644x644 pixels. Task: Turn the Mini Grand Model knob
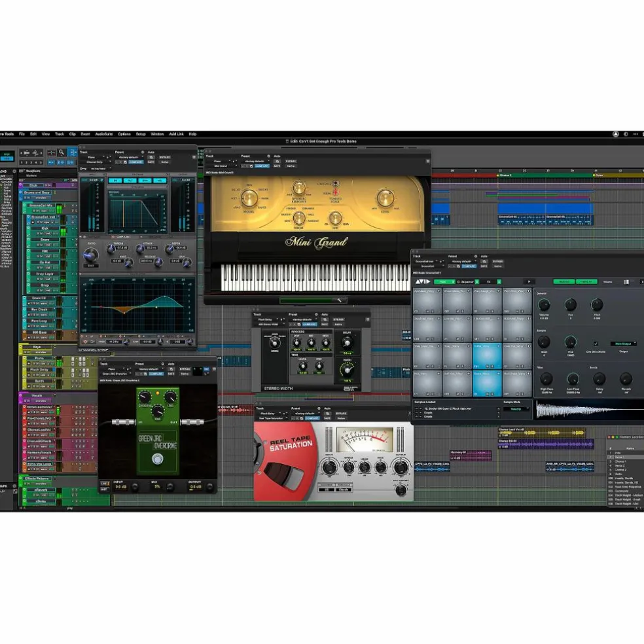pyautogui.click(x=249, y=198)
